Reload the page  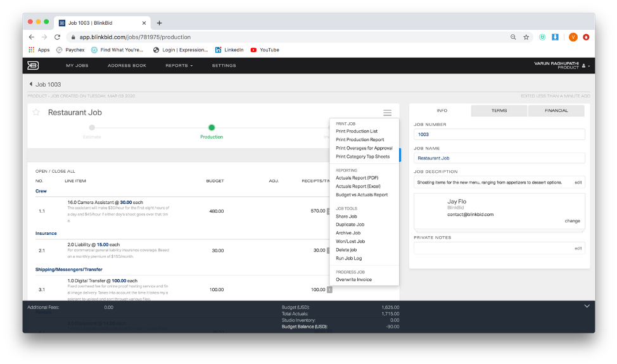pos(58,37)
